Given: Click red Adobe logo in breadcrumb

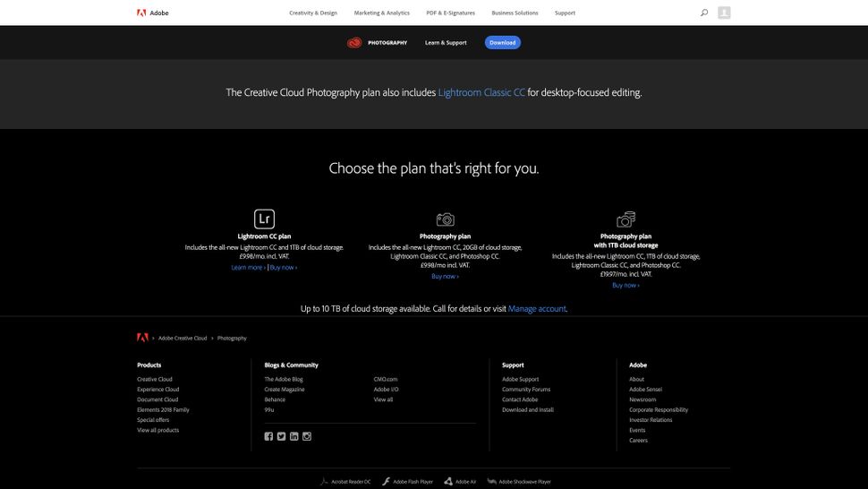Looking at the screenshot, I should click(x=142, y=338).
